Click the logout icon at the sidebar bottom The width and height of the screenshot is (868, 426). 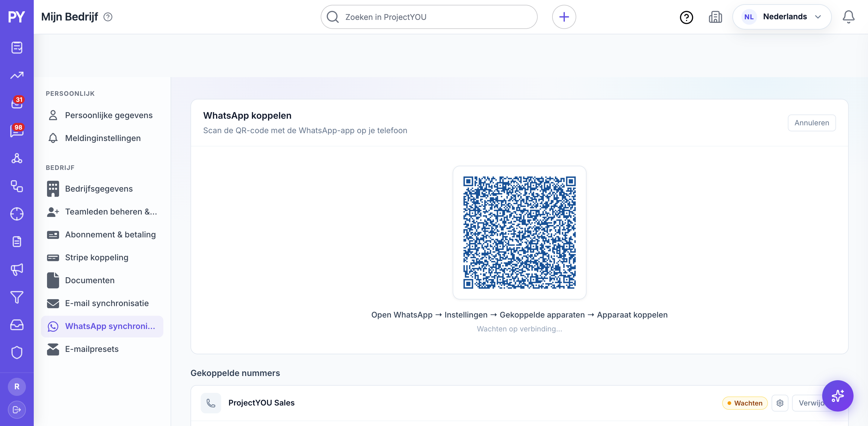pos(17,409)
